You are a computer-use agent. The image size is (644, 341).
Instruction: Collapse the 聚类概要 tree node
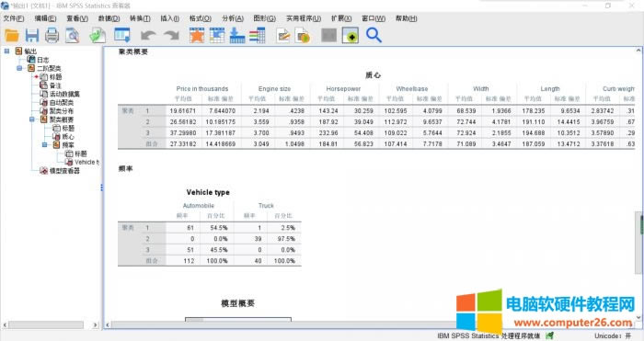tap(32, 119)
